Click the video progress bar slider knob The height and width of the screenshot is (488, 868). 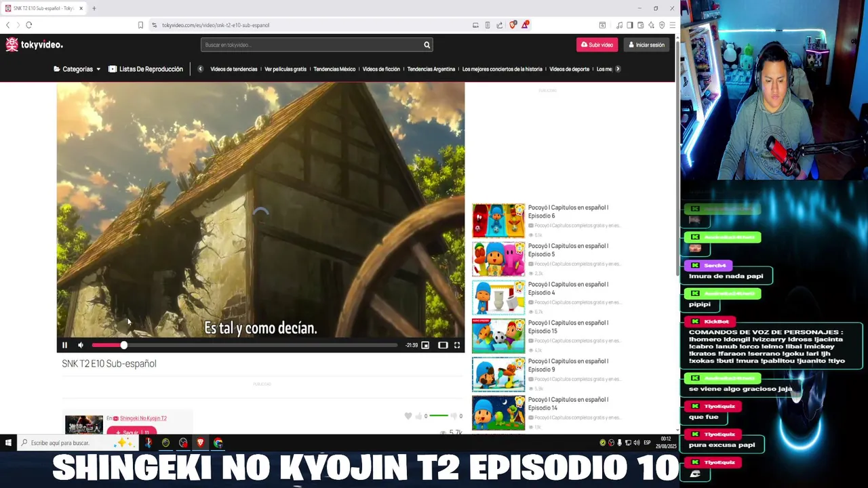pyautogui.click(x=123, y=346)
